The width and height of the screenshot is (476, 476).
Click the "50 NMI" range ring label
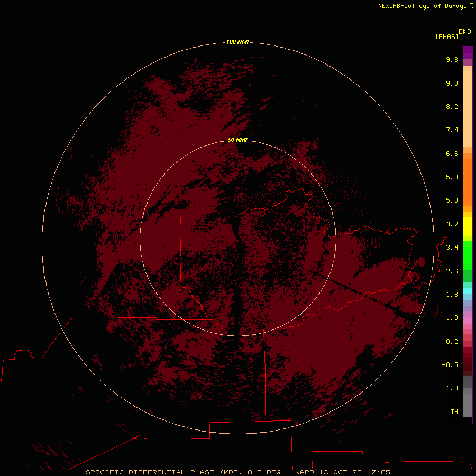237,140
